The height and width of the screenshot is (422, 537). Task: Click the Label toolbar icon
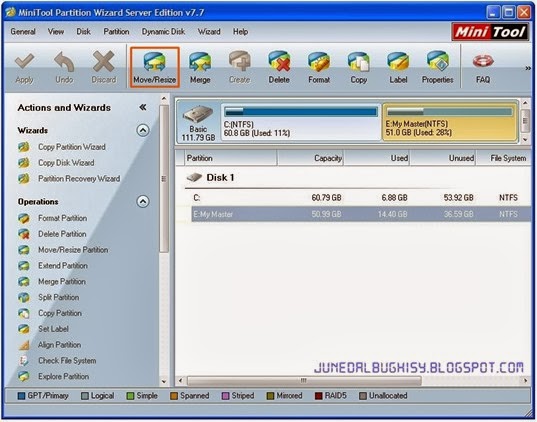click(398, 62)
